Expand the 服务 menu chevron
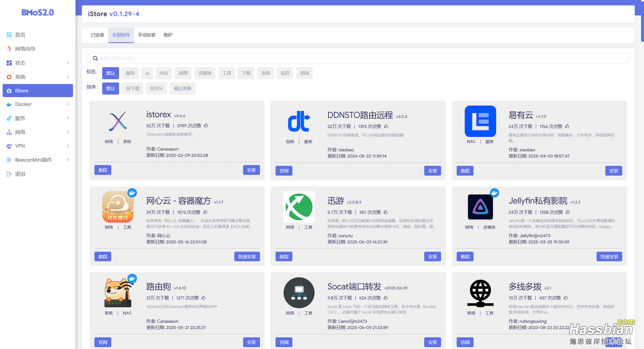This screenshot has height=349, width=644. [68, 118]
